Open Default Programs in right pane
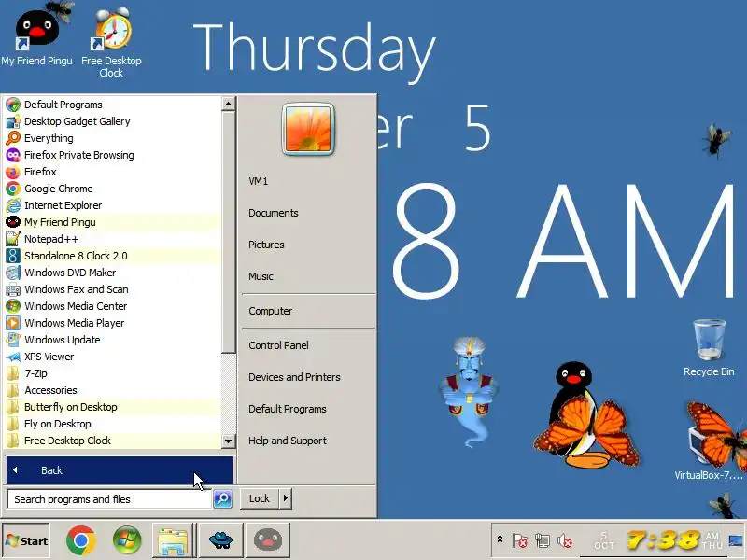The width and height of the screenshot is (747, 560). 288,409
